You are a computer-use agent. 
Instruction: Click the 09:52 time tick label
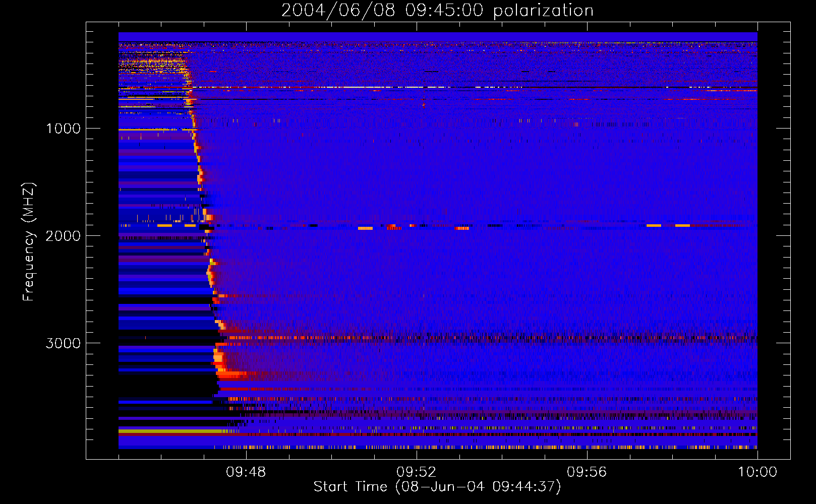(x=417, y=472)
